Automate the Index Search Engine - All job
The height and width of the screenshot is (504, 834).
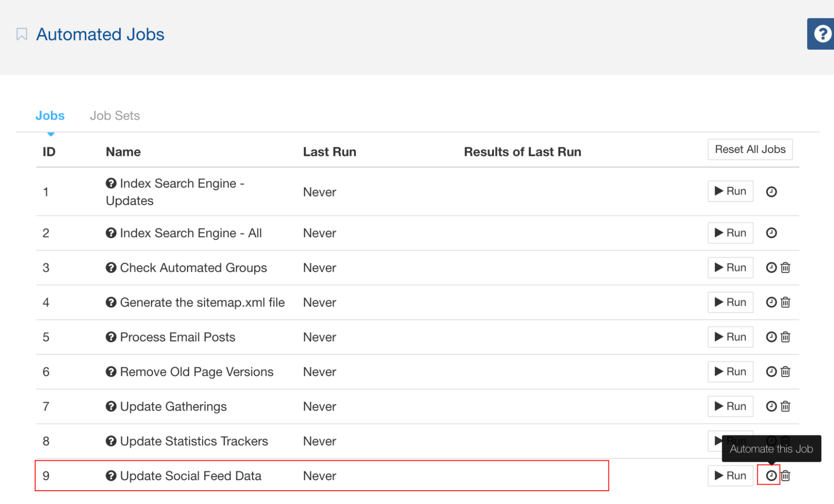(x=771, y=233)
